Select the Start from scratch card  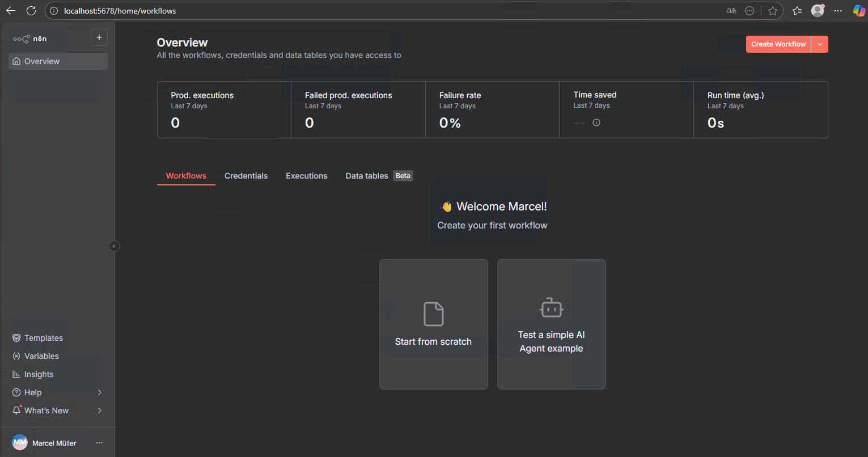coord(433,324)
